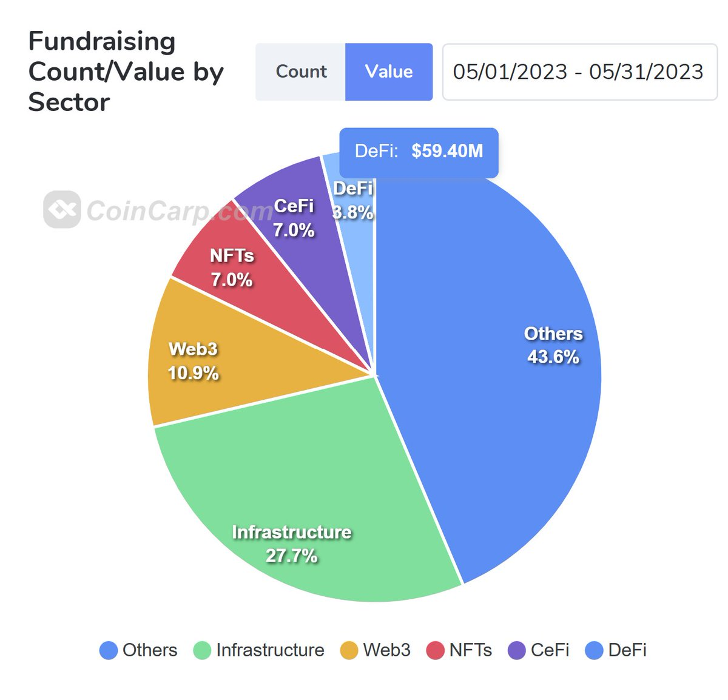728x700 pixels.
Task: Click the green Infrastructure legend dot
Action: 202,650
